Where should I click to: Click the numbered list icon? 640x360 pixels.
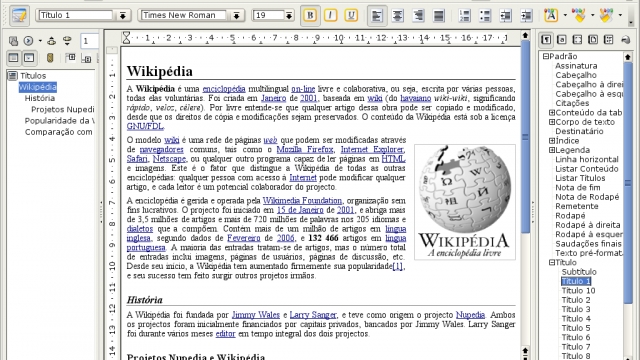click(x=464, y=16)
